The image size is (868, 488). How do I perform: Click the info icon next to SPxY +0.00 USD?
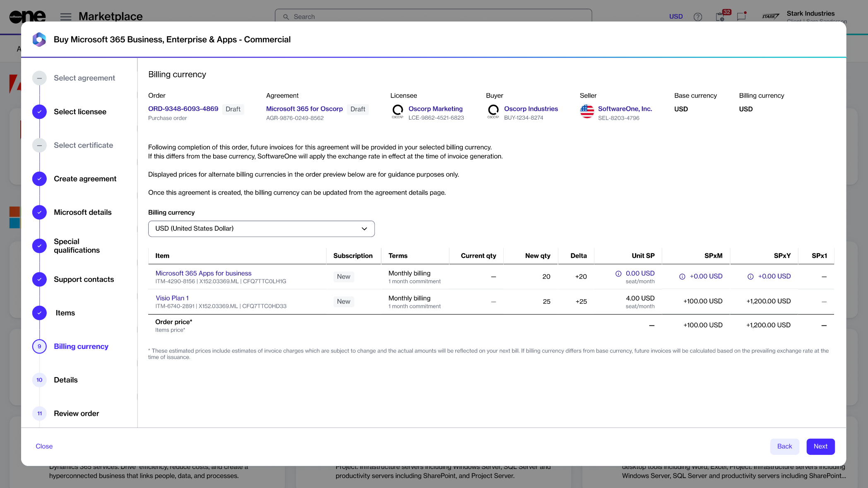click(750, 276)
